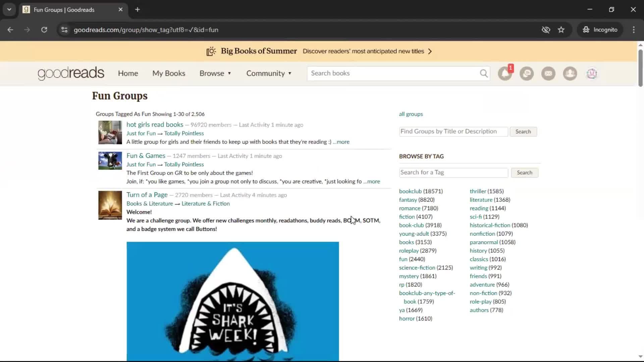Expand the Community dropdown menu

click(x=269, y=73)
